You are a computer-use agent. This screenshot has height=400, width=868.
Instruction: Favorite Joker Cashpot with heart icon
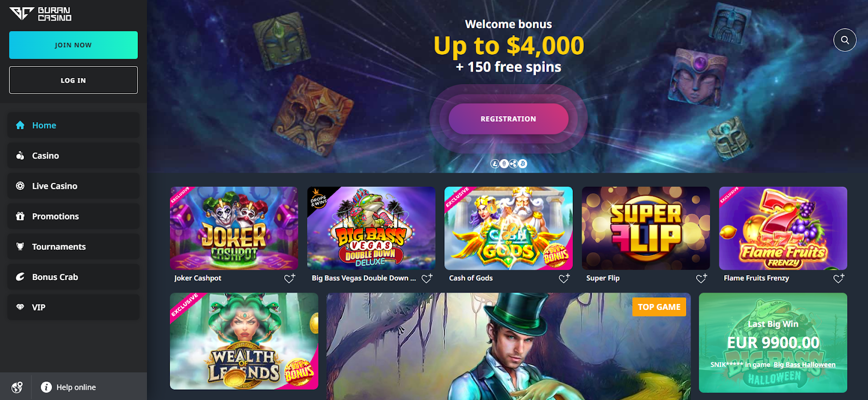(290, 278)
